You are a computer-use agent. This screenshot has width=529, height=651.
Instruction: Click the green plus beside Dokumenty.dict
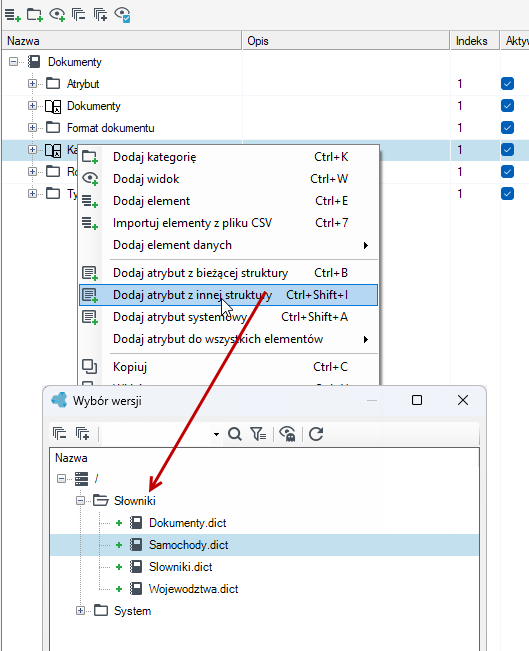click(119, 523)
